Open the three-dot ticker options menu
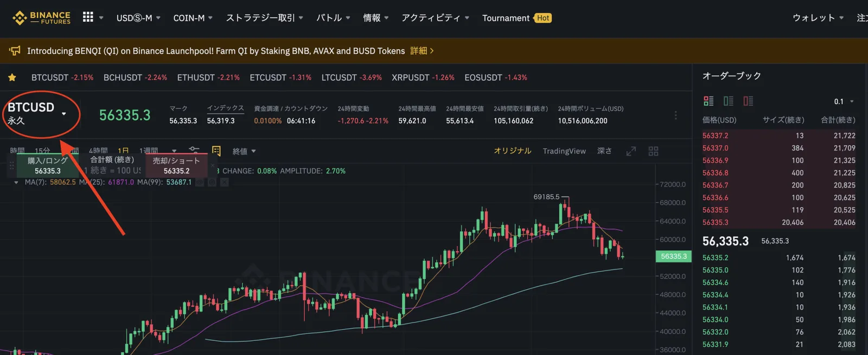This screenshot has height=355, width=868. point(675,115)
